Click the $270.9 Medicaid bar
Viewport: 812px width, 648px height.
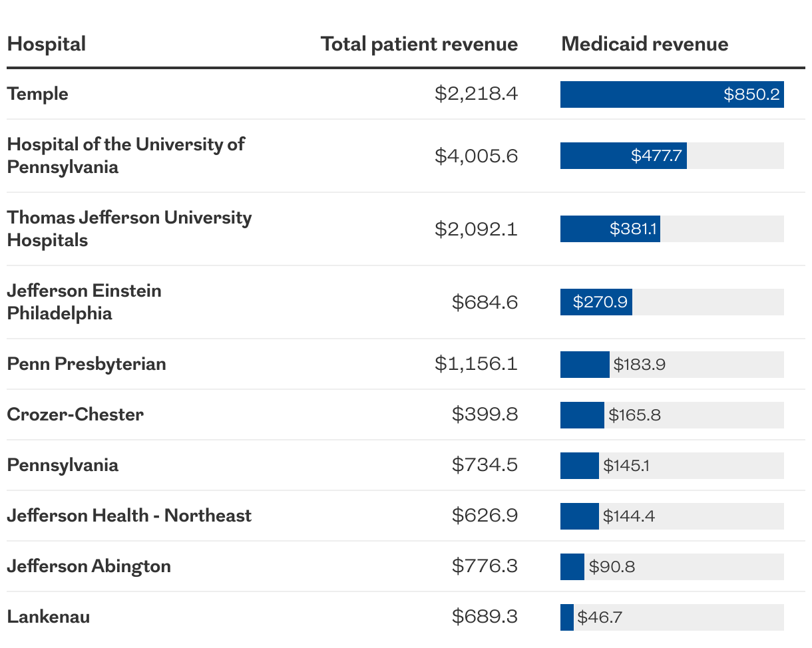click(x=596, y=302)
